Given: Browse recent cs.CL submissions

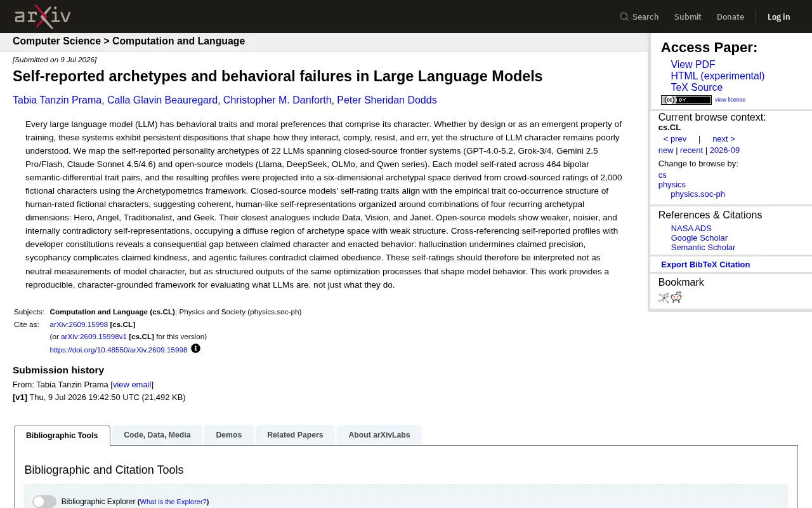Looking at the screenshot, I should pyautogui.click(x=691, y=150).
